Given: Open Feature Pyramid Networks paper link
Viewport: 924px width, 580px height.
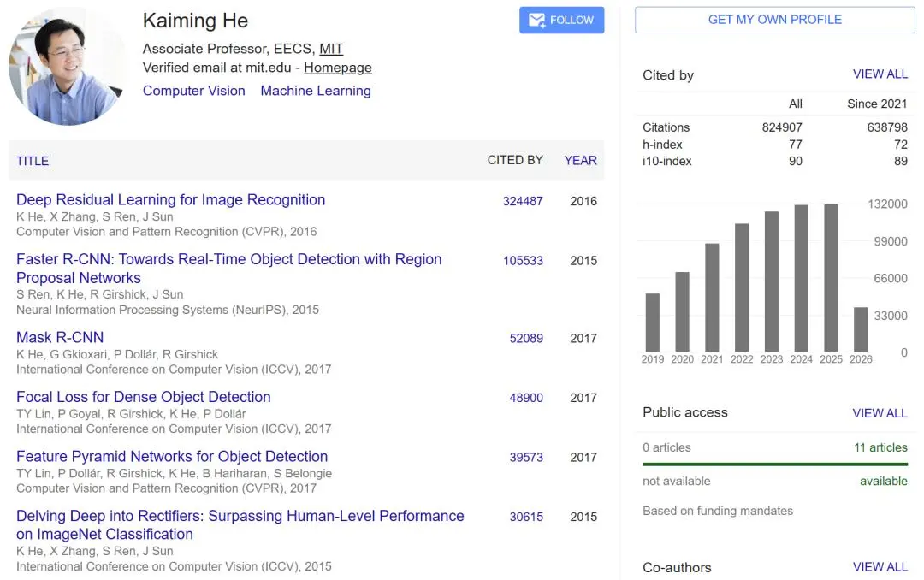Looking at the screenshot, I should pyautogui.click(x=171, y=456).
